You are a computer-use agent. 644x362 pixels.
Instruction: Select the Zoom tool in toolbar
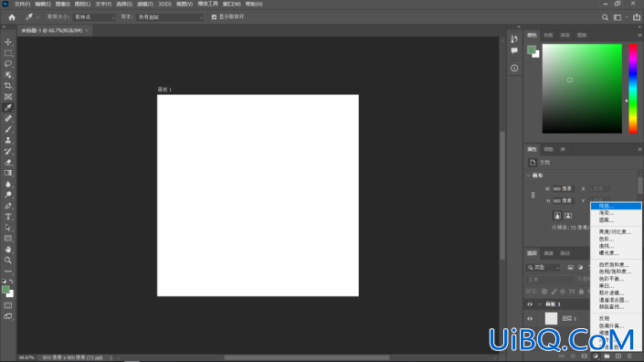tap(8, 261)
